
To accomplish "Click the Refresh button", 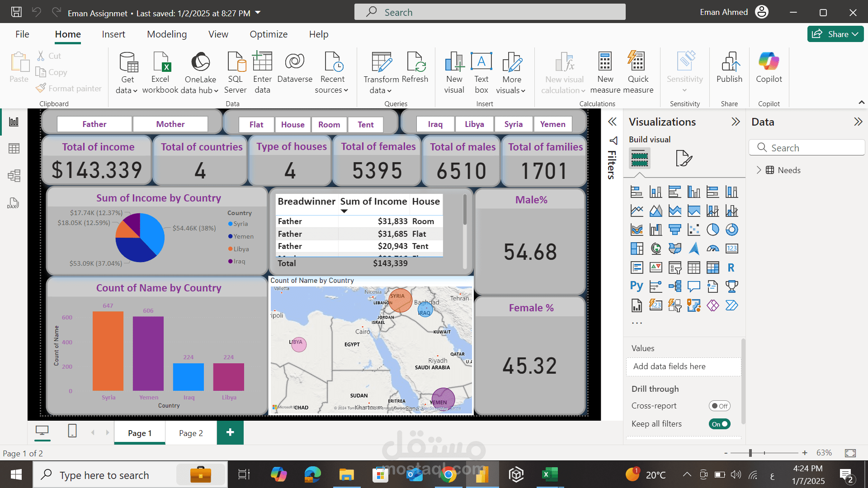I will pyautogui.click(x=415, y=68).
